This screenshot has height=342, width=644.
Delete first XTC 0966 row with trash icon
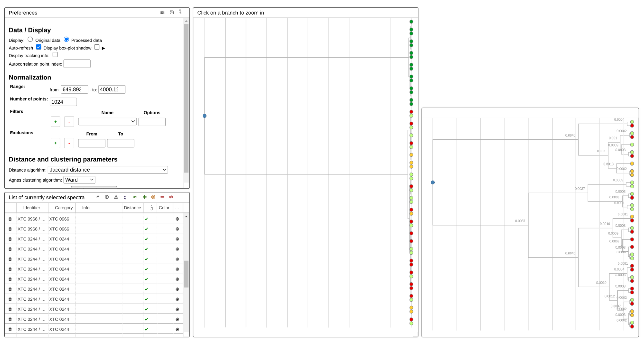[x=10, y=219]
